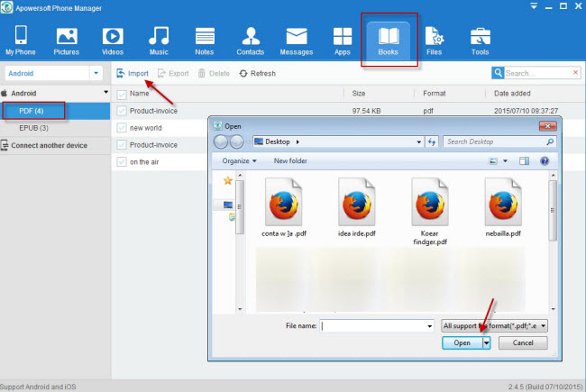Open the Tools section
Image resolution: width=586 pixels, height=392 pixels.
pyautogui.click(x=480, y=41)
